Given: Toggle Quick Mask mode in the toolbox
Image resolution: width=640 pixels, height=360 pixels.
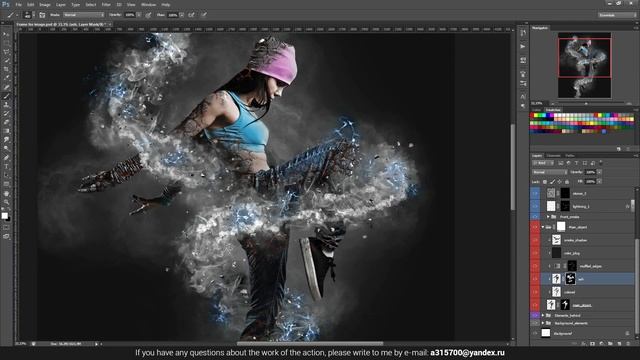Looking at the screenshot, I should [6, 227].
